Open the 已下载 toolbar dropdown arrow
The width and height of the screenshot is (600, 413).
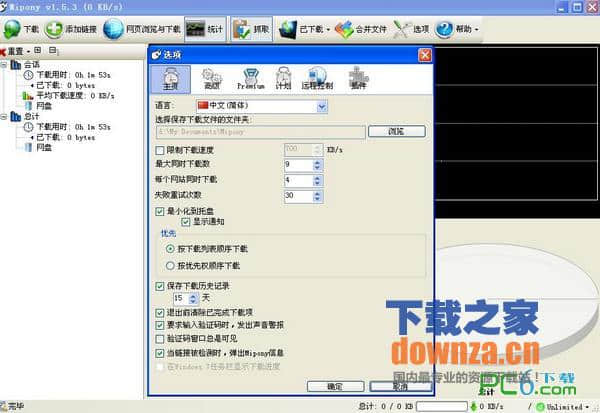pyautogui.click(x=328, y=29)
